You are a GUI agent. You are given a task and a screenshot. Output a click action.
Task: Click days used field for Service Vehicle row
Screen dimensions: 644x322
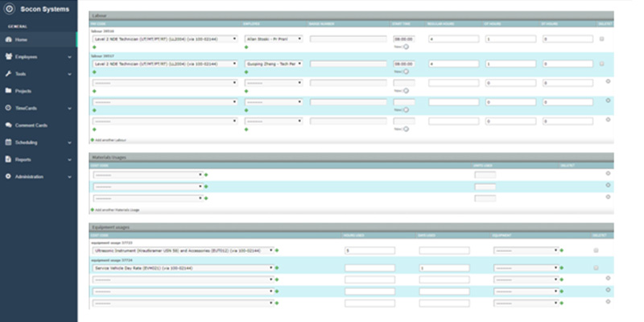coord(444,268)
